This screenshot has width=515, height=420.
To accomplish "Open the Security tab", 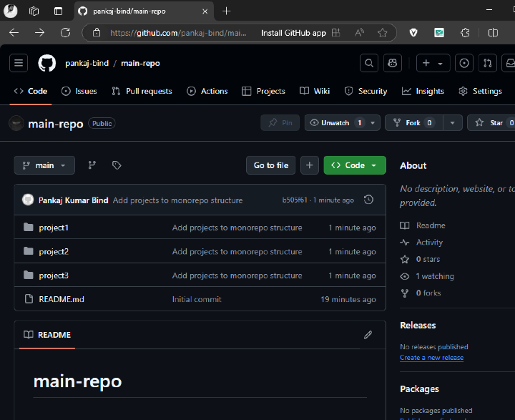I will coord(366,91).
